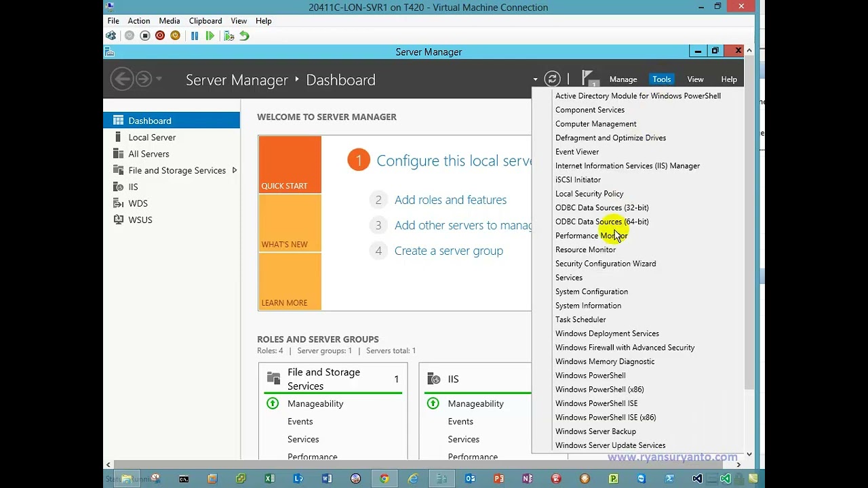The image size is (868, 488).
Task: Choose Local Security Policy
Action: point(589,194)
